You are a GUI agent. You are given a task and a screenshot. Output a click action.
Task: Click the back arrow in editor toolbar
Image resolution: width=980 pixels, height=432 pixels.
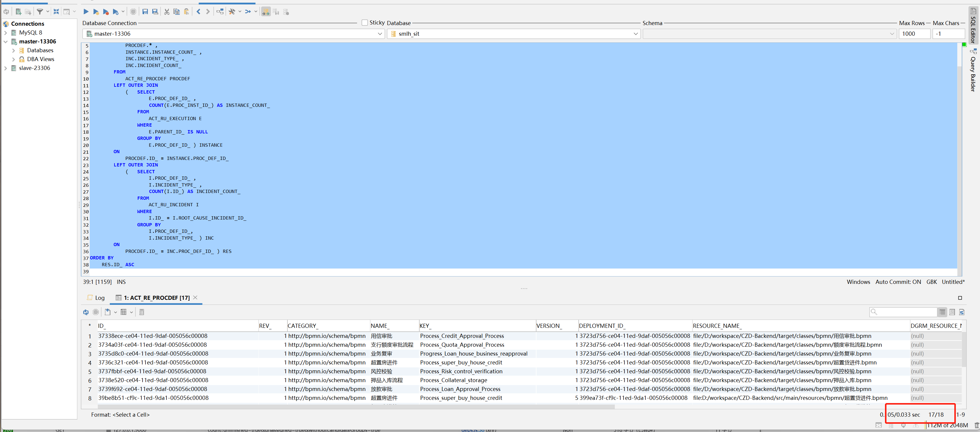(198, 12)
